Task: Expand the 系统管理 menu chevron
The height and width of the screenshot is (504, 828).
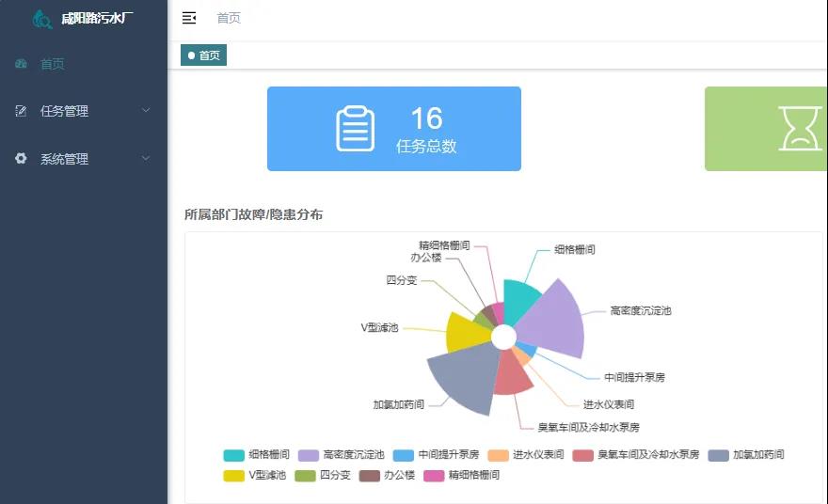Action: [146, 159]
